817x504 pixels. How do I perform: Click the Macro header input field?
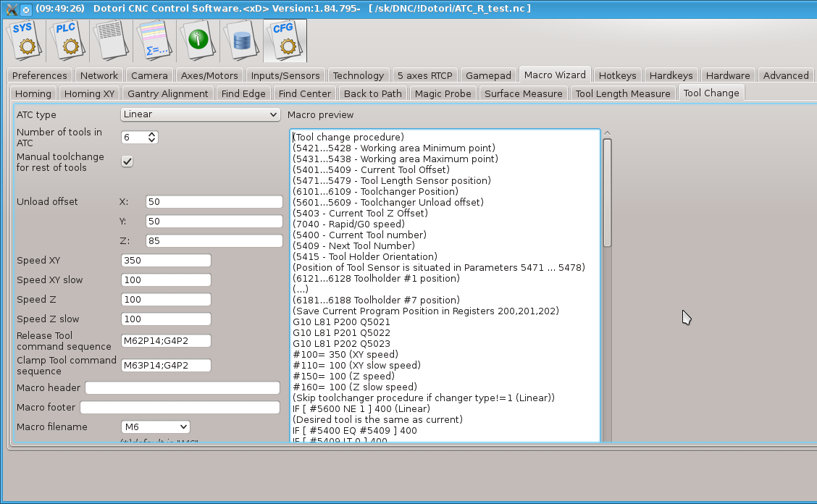pyautogui.click(x=183, y=387)
